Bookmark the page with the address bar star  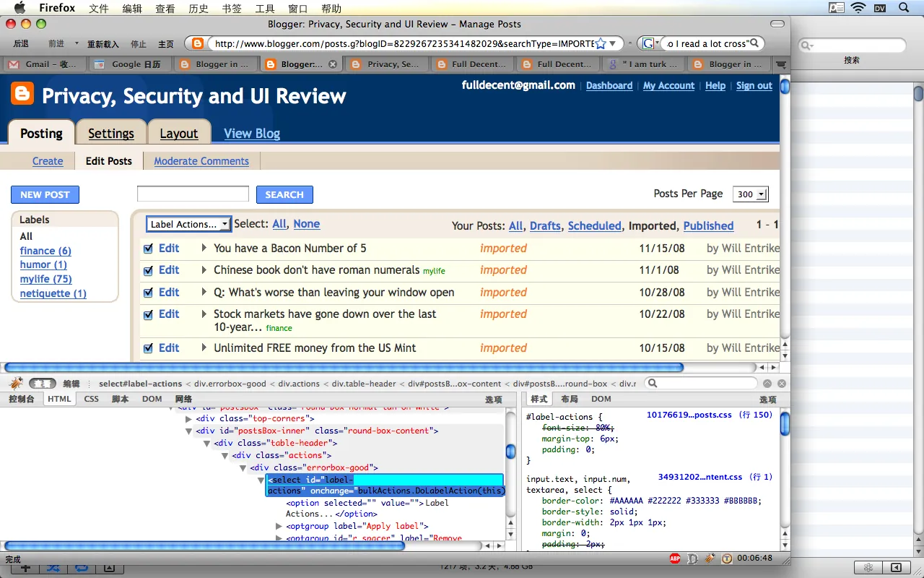[600, 43]
